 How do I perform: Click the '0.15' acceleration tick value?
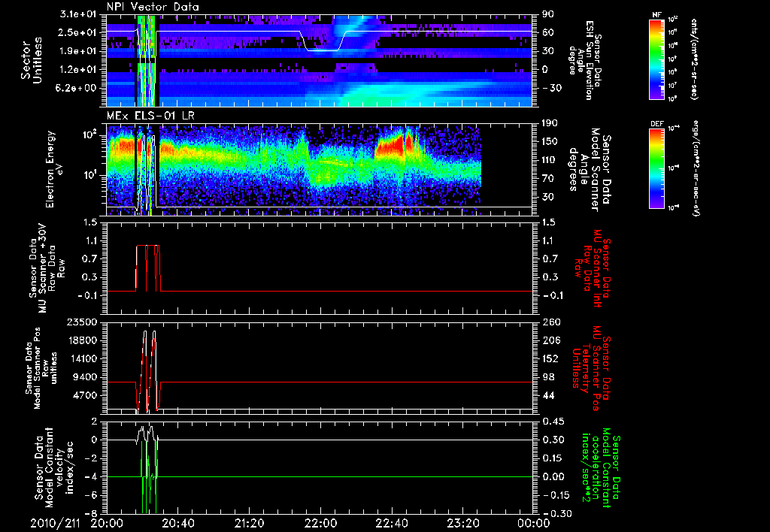[553, 458]
